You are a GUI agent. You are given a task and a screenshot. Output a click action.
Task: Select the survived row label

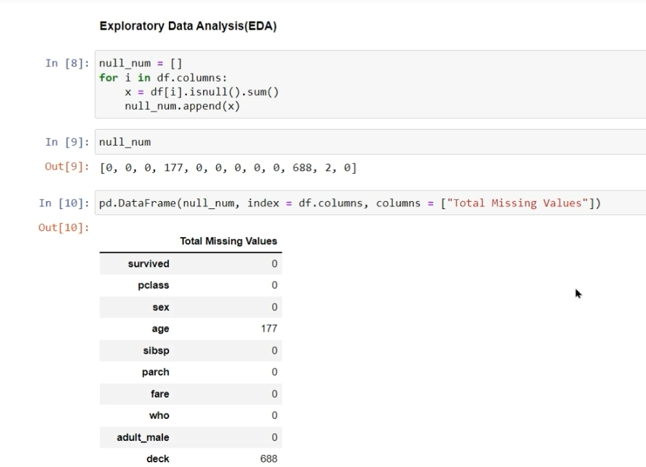148,264
